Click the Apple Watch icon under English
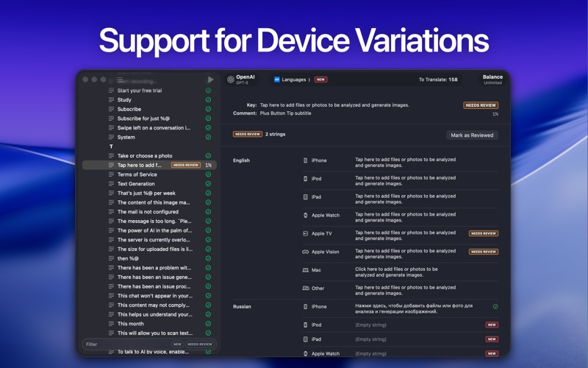 [305, 215]
